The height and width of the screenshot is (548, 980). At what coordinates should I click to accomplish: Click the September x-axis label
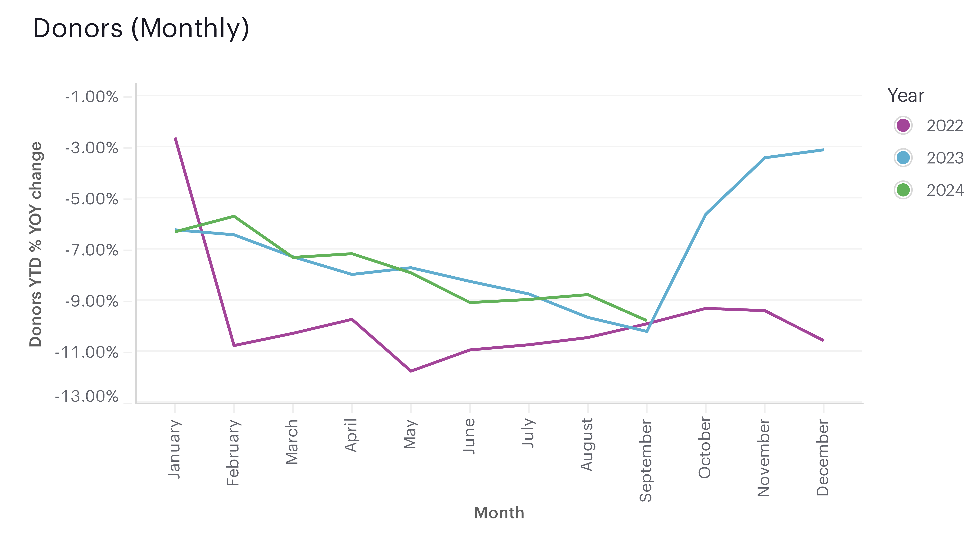(646, 461)
